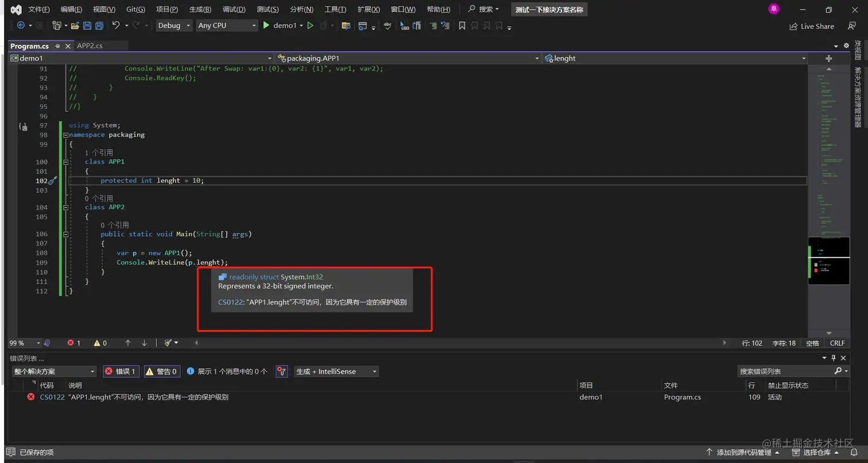Open the 生成 + IntelliSense dropdown
The image size is (868, 463).
click(336, 371)
